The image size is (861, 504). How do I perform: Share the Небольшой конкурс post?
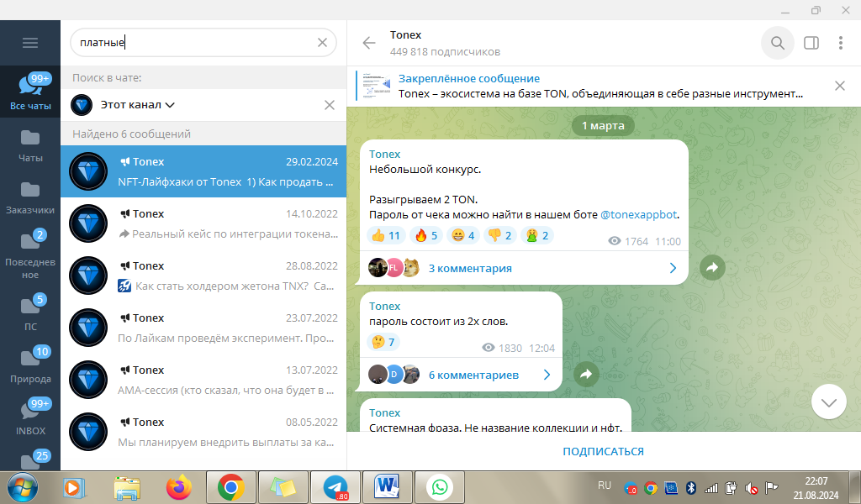712,268
